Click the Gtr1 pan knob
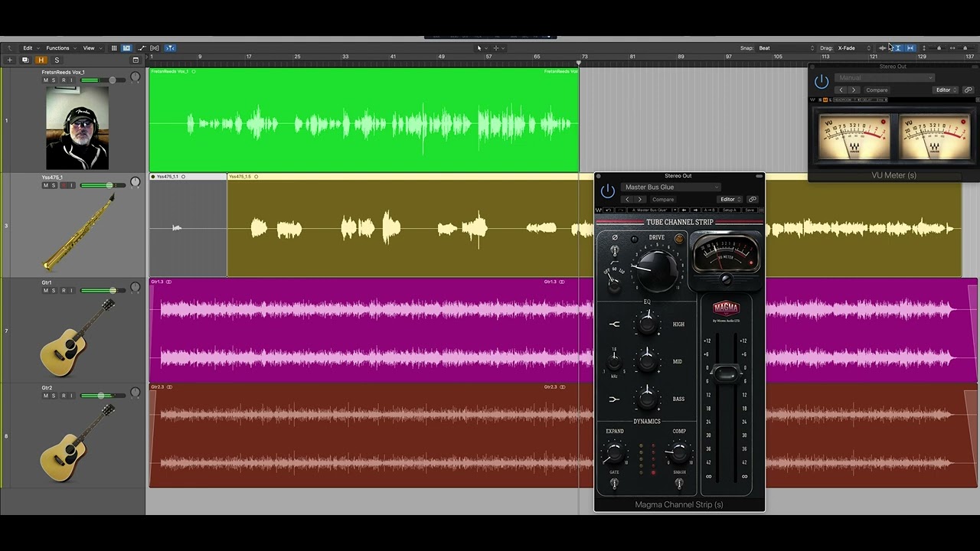980x551 pixels. tap(136, 288)
